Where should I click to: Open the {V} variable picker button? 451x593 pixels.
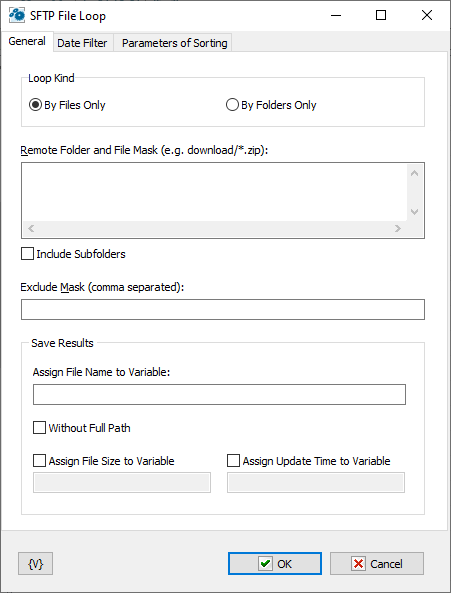36,564
